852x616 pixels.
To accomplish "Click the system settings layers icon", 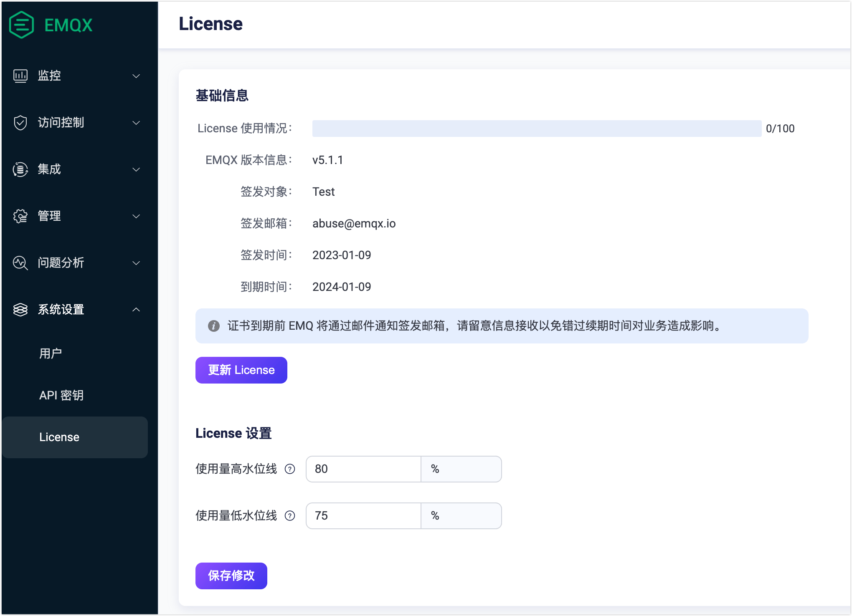I will point(20,310).
